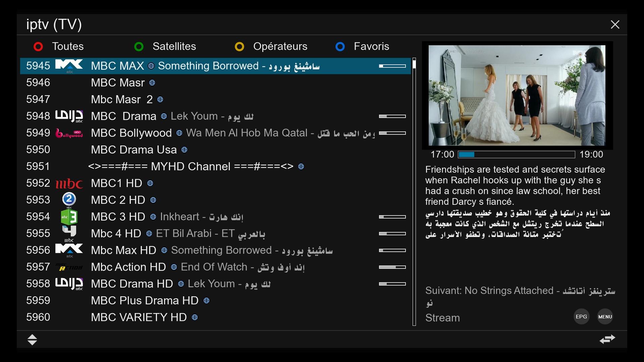Click the programme description text
Viewport: 644px width, 362px height.
(x=518, y=202)
